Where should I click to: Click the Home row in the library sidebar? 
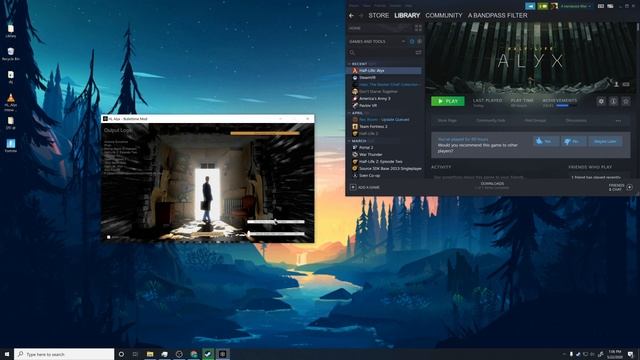[x=380, y=28]
